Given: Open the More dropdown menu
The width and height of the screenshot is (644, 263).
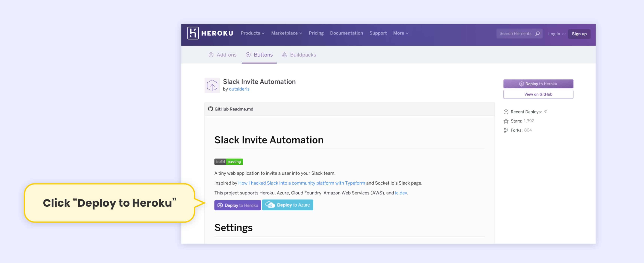Looking at the screenshot, I should 400,33.
